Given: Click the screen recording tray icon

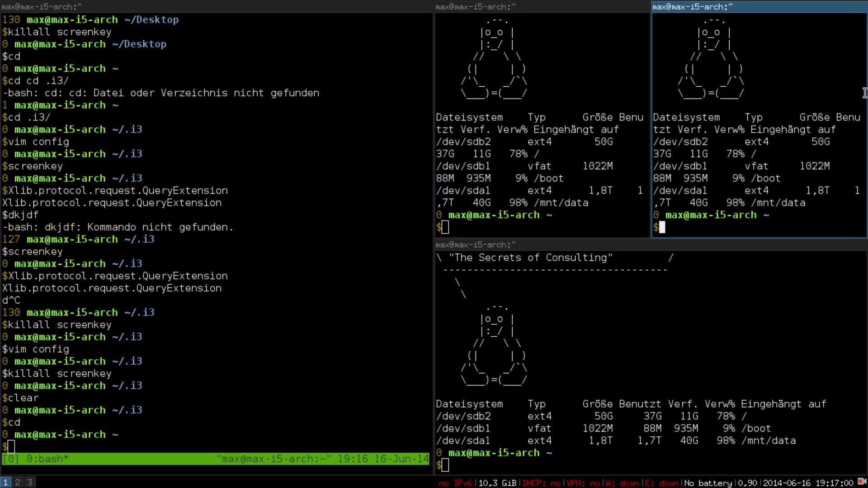Looking at the screenshot, I should [862, 482].
